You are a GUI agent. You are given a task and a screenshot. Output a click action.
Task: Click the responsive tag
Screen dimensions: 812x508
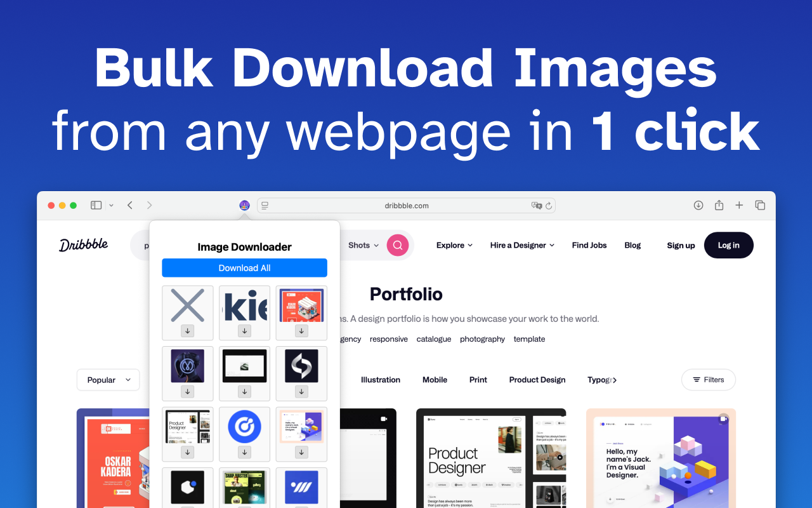389,339
